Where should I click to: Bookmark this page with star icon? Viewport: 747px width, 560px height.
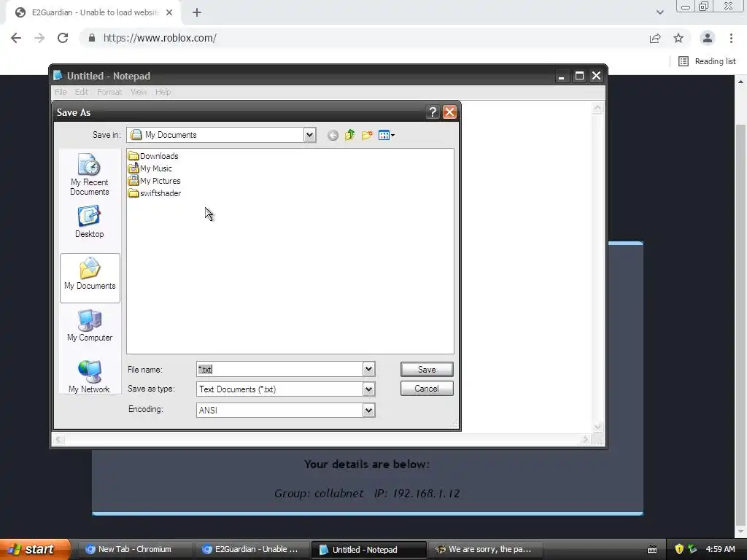click(x=678, y=38)
